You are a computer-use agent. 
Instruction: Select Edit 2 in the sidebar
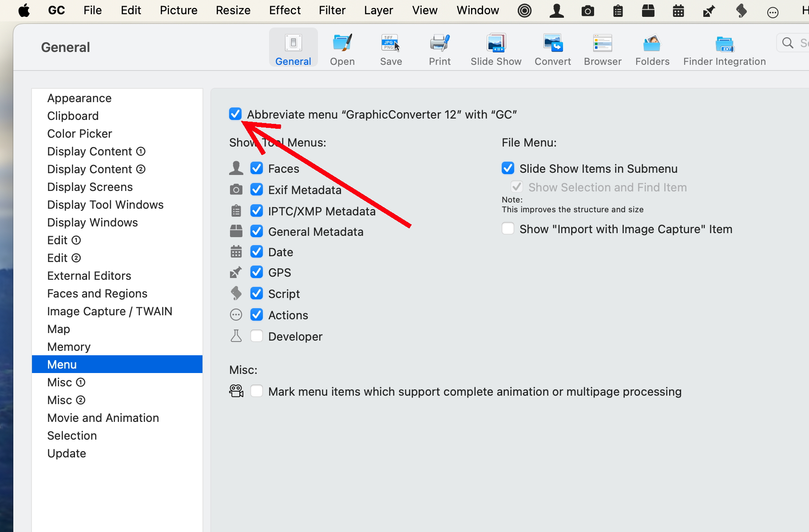tap(117, 258)
